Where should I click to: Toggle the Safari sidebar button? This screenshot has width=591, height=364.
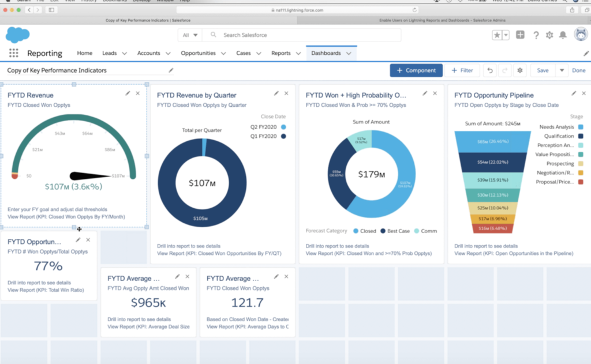[51, 10]
